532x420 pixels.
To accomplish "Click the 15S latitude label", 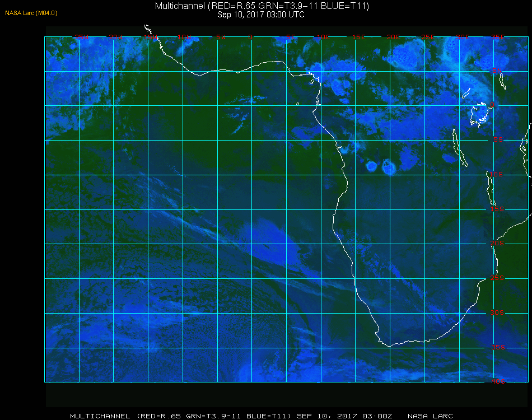I will click(x=497, y=209).
